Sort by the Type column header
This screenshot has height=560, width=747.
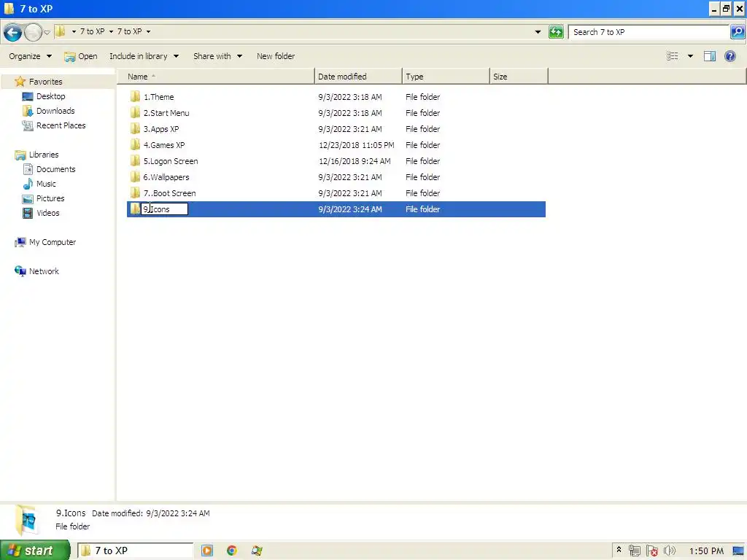tap(446, 77)
